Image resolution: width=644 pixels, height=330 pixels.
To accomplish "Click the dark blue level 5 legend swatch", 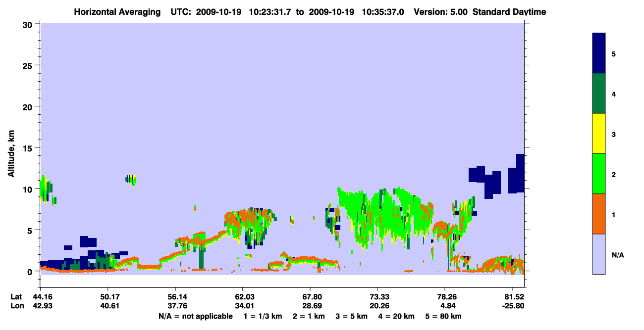I will click(599, 53).
